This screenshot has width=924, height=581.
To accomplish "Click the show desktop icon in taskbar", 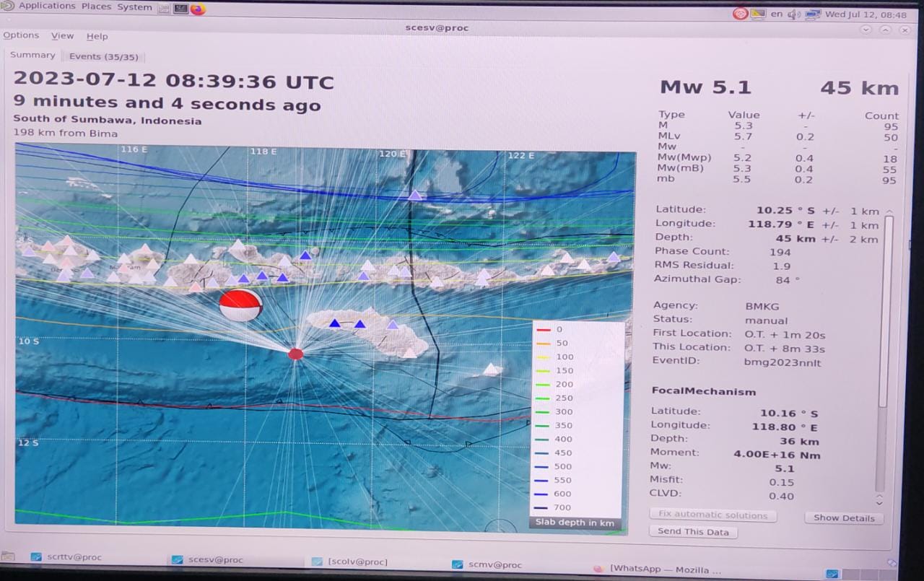I will coord(8,556).
